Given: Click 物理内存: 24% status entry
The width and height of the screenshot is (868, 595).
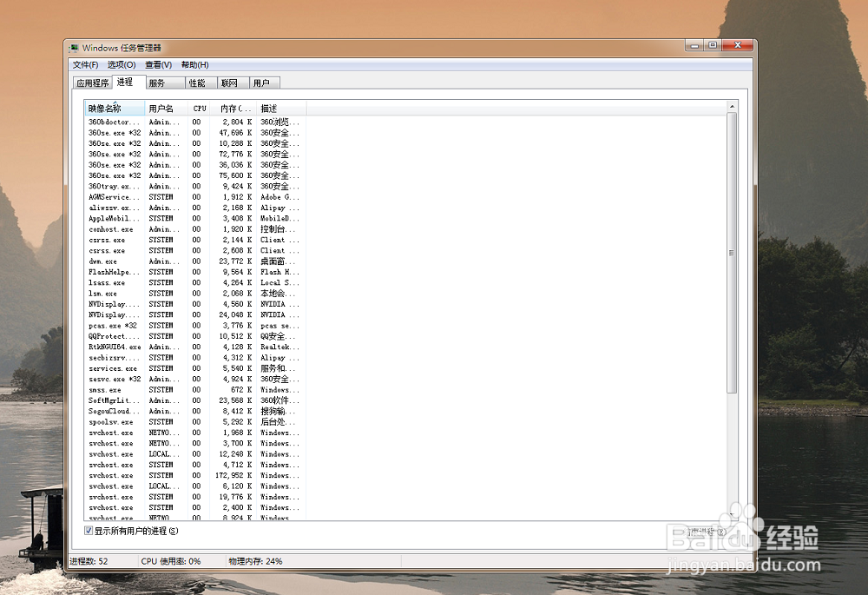Looking at the screenshot, I should [x=256, y=561].
